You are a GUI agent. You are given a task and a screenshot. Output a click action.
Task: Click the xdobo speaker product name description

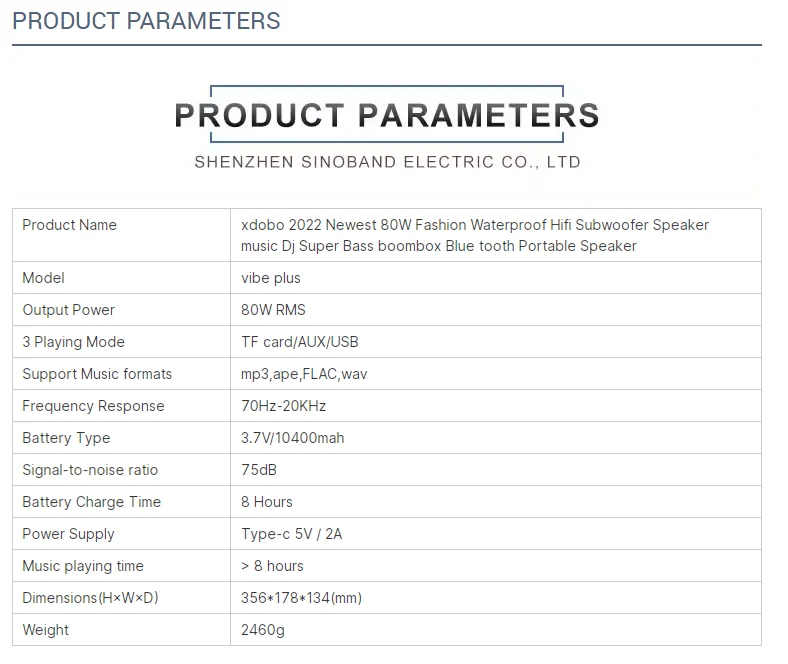[x=475, y=235]
